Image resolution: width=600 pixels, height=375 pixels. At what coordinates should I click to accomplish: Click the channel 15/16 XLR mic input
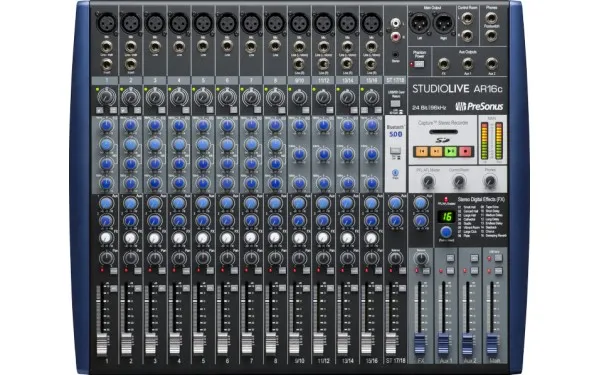372,22
